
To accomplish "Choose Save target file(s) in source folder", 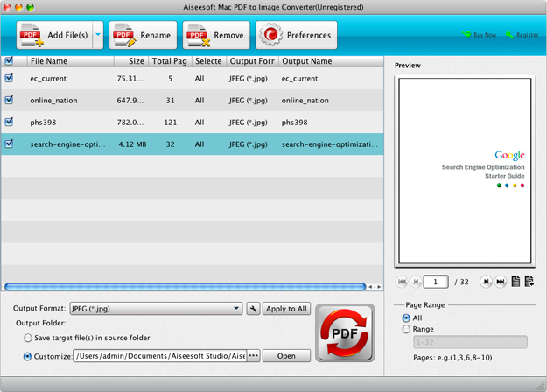I will tap(28, 338).
